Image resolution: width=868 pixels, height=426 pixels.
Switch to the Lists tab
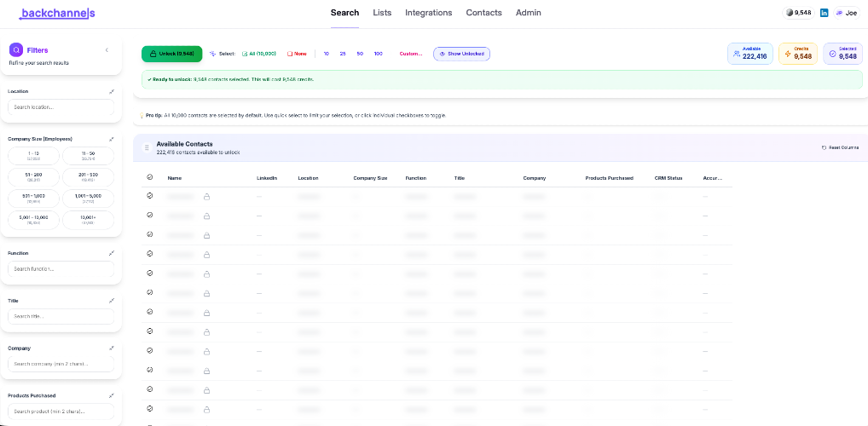point(382,13)
